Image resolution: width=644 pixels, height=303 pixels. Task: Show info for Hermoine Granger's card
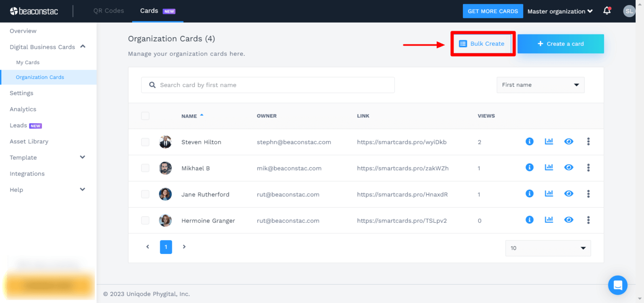[530, 219]
